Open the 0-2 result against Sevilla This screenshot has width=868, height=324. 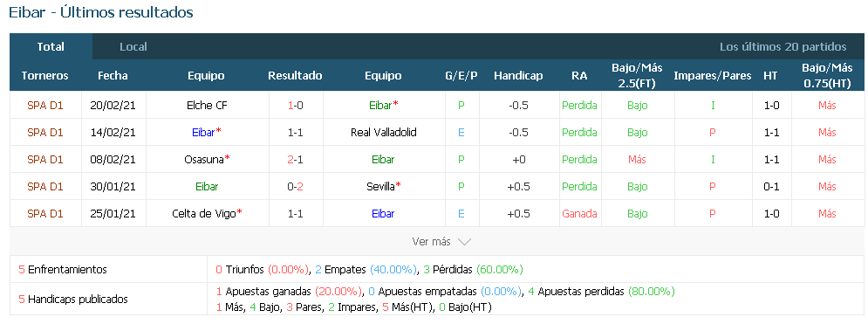[x=295, y=187]
